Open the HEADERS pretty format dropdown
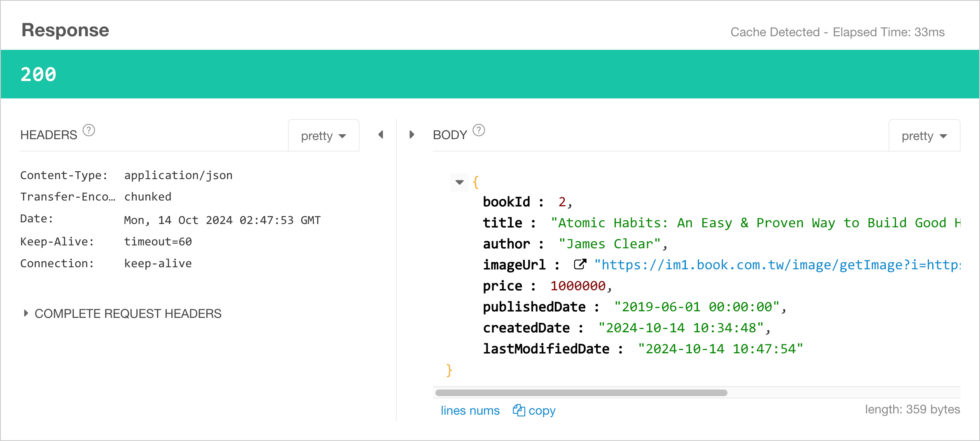 (x=324, y=135)
